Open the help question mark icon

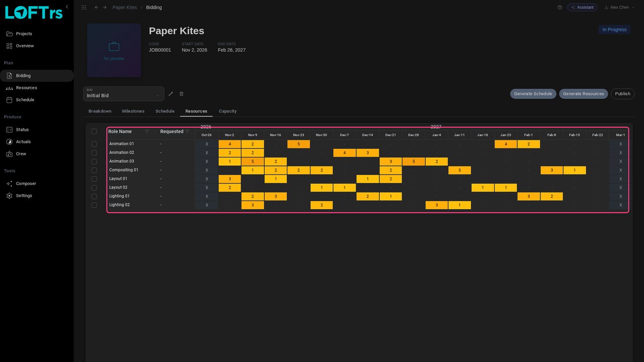click(559, 8)
